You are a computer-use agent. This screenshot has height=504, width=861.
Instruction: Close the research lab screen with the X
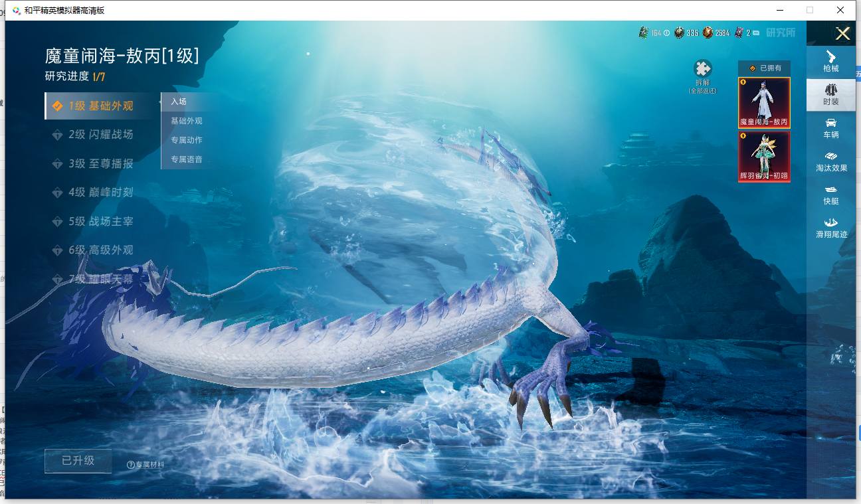pyautogui.click(x=842, y=33)
